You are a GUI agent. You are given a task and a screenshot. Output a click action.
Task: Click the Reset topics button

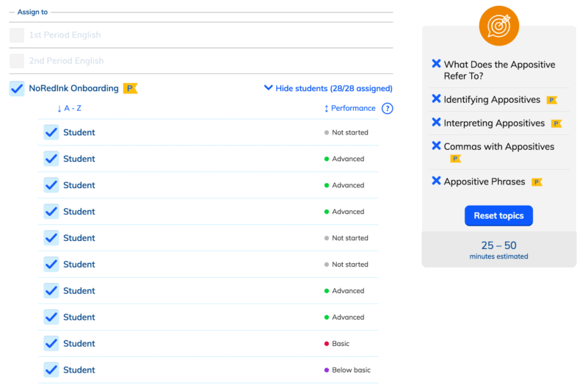[x=498, y=216]
